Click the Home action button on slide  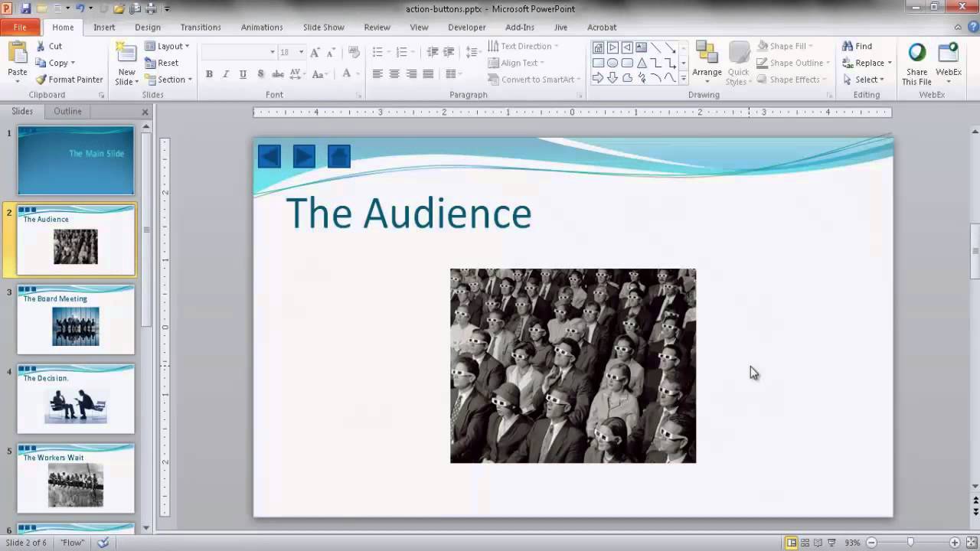point(339,157)
